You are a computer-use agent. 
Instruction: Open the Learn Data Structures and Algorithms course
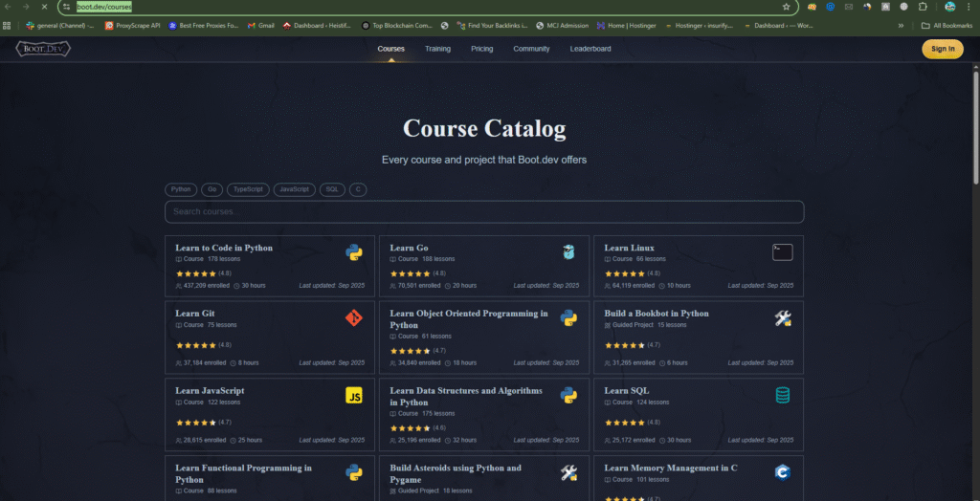click(466, 396)
